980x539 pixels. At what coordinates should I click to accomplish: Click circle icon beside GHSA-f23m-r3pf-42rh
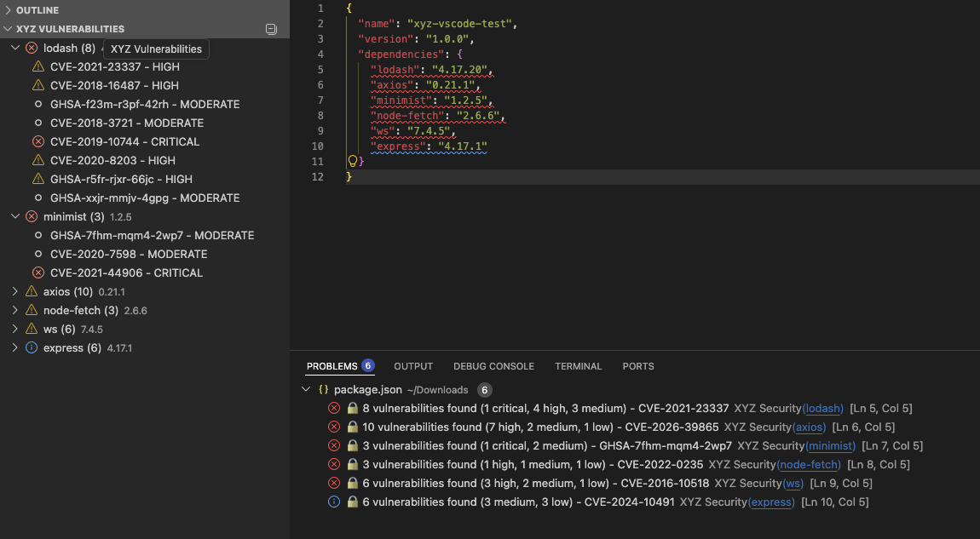38,104
